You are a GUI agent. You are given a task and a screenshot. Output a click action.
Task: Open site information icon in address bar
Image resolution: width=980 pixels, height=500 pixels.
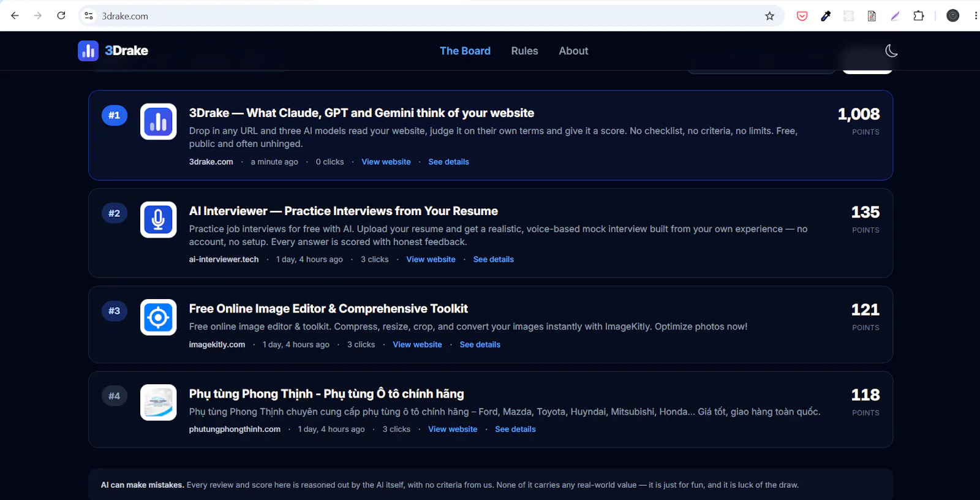coord(89,16)
